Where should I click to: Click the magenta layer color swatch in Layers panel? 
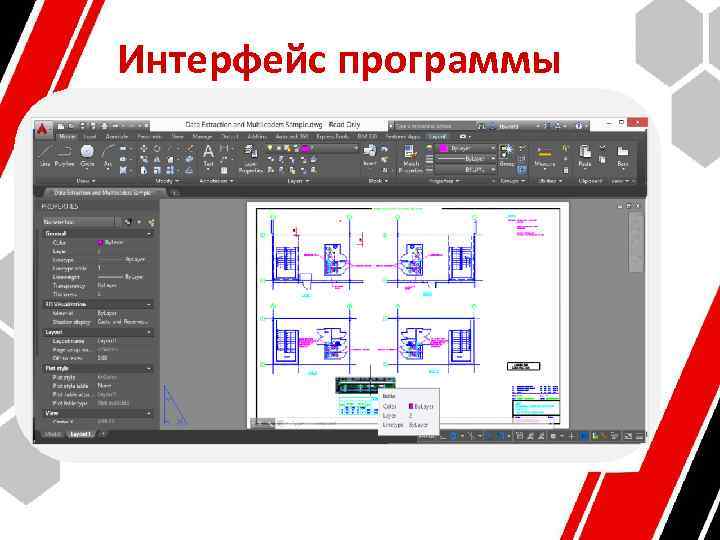[x=305, y=148]
